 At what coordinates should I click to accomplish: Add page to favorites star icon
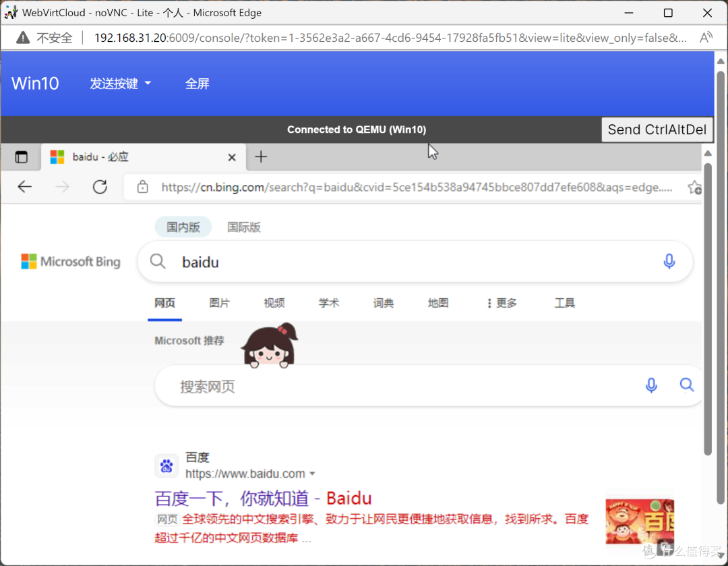(x=694, y=188)
